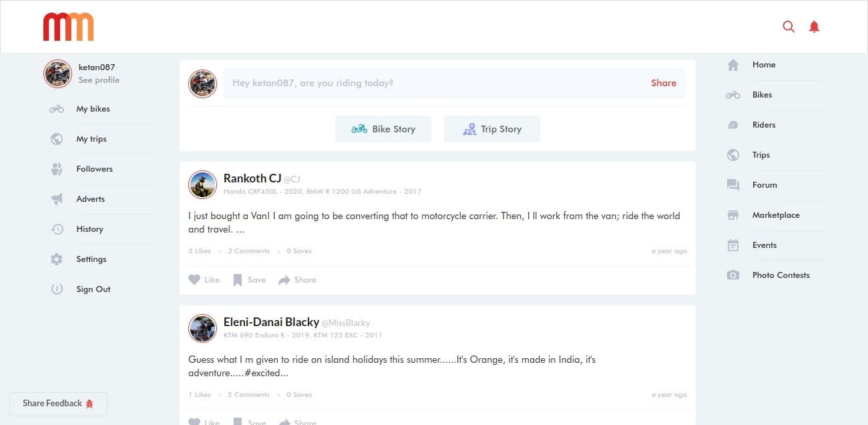
Task: View 3 Likes on Rankoth CJ's post
Action: [x=200, y=251]
